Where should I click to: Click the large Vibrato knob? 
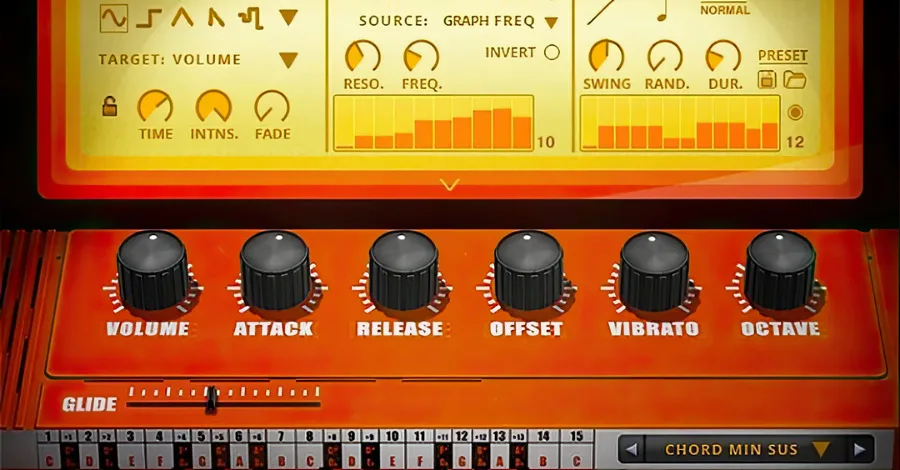coord(653,271)
